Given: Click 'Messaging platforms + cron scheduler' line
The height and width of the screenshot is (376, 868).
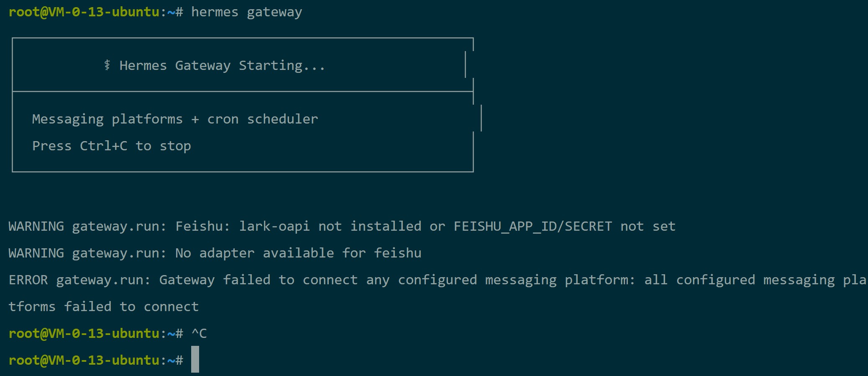Looking at the screenshot, I should tap(175, 119).
